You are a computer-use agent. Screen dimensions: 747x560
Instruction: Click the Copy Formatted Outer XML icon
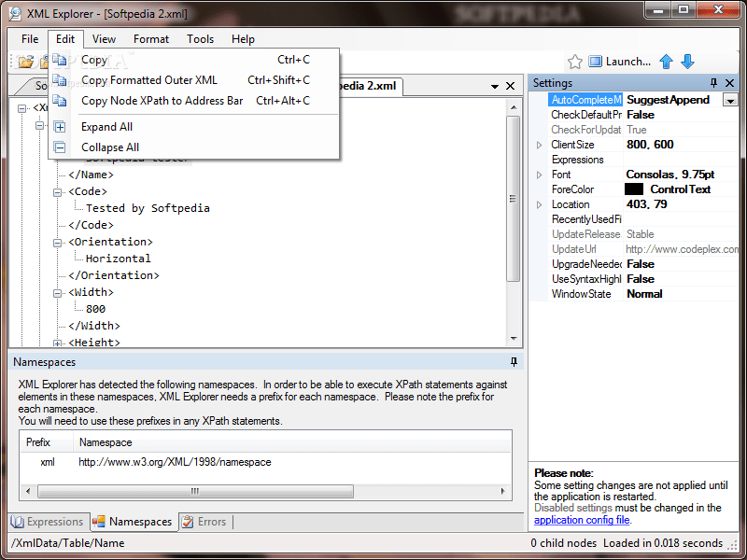click(x=59, y=80)
